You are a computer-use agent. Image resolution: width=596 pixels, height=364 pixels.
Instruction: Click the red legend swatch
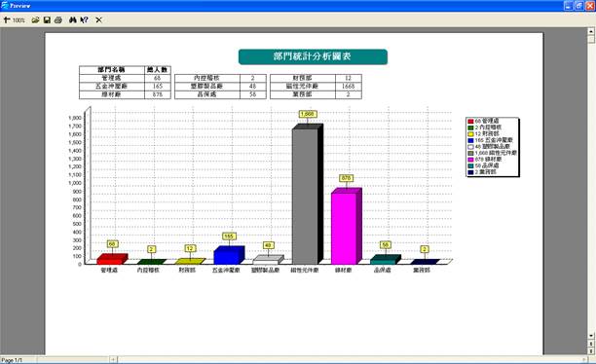click(x=470, y=122)
